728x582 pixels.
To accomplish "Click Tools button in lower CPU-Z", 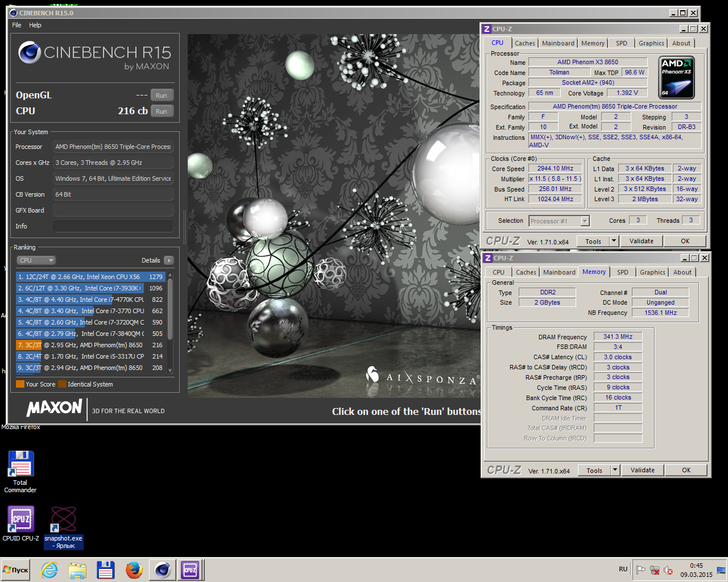I will pyautogui.click(x=594, y=471).
